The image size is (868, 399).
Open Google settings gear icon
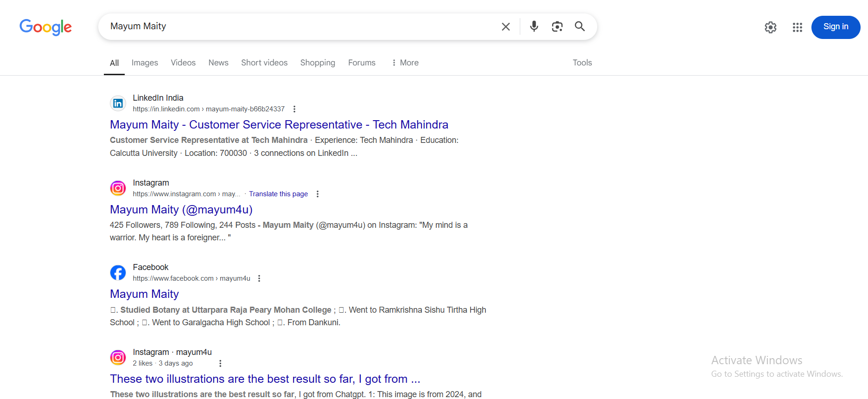click(770, 27)
